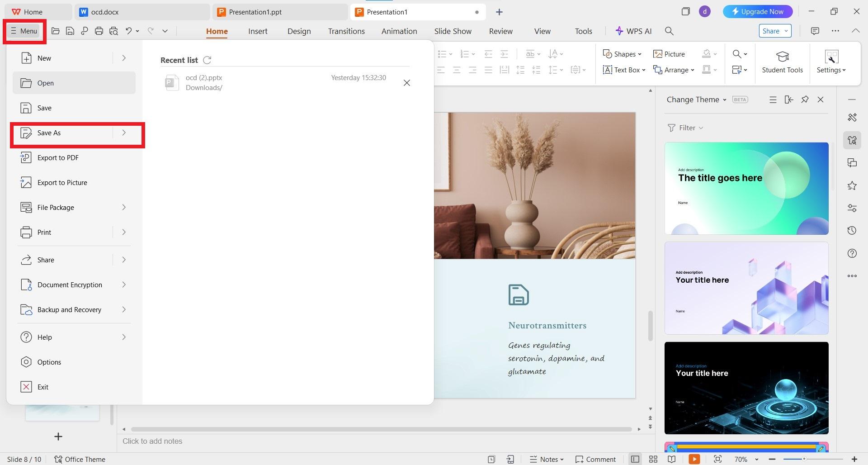Click the Print icon in quick toolbar
Image resolution: width=868 pixels, height=465 pixels.
coord(99,31)
